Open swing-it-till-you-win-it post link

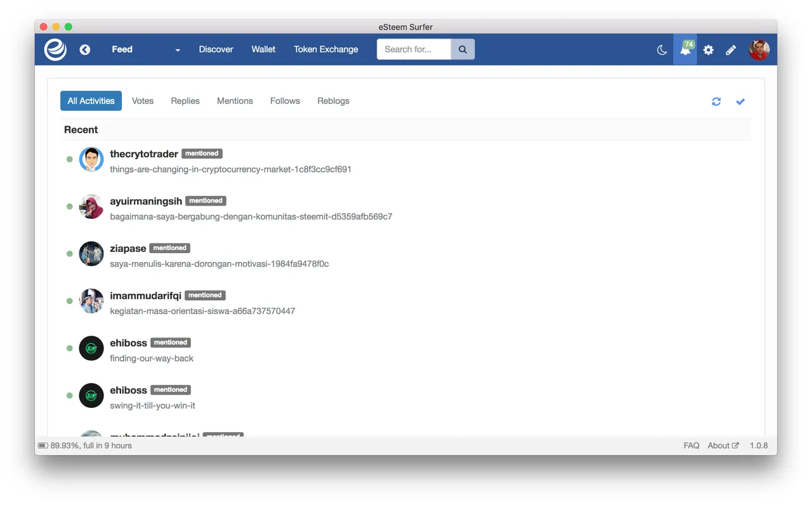[152, 405]
